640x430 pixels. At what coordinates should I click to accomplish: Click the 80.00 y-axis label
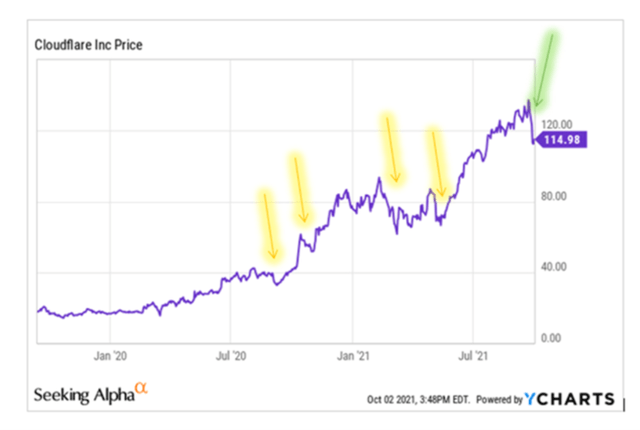click(x=553, y=196)
